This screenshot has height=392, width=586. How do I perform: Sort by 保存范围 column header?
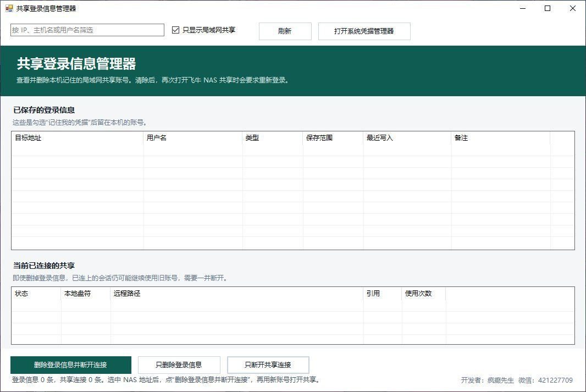click(333, 138)
